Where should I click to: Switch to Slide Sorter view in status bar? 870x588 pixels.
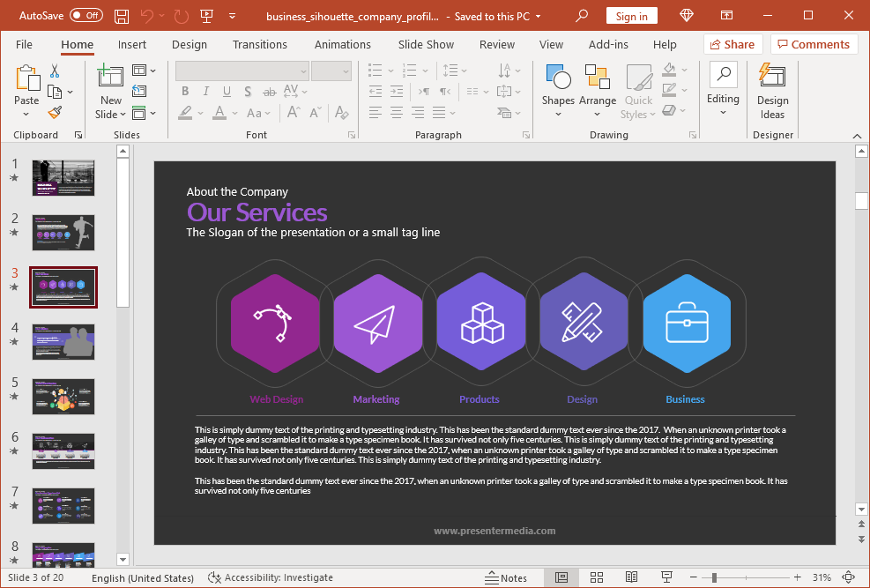[x=597, y=577]
